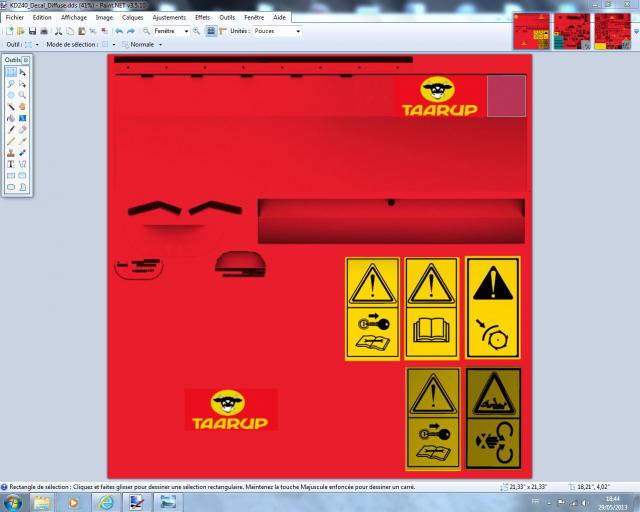Expand the image list arrow
This screenshot has height=512, width=640.
[x=636, y=31]
